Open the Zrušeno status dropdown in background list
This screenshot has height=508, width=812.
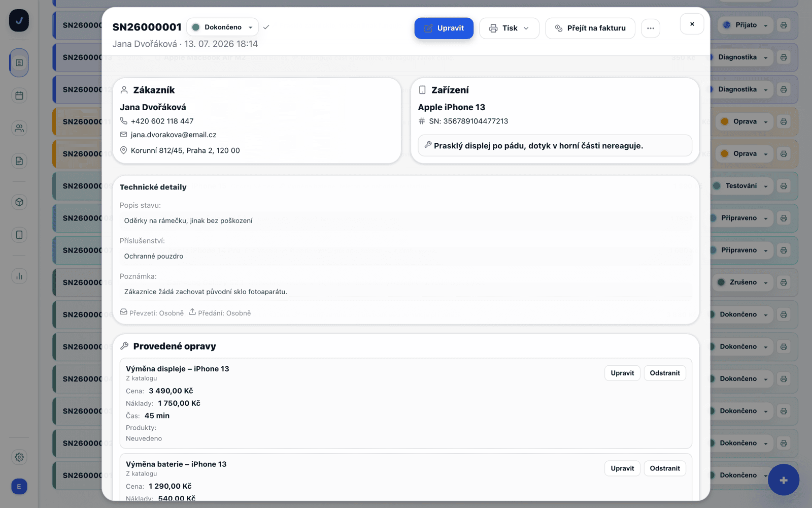click(743, 282)
